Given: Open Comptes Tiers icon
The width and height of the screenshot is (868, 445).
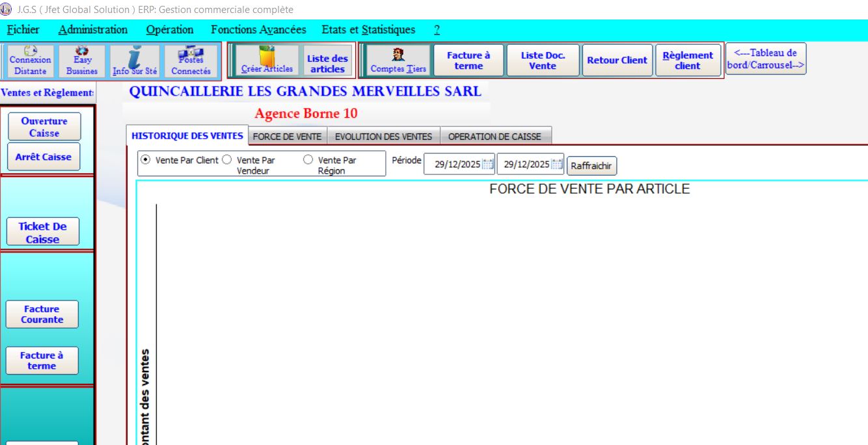Looking at the screenshot, I should 398,61.
